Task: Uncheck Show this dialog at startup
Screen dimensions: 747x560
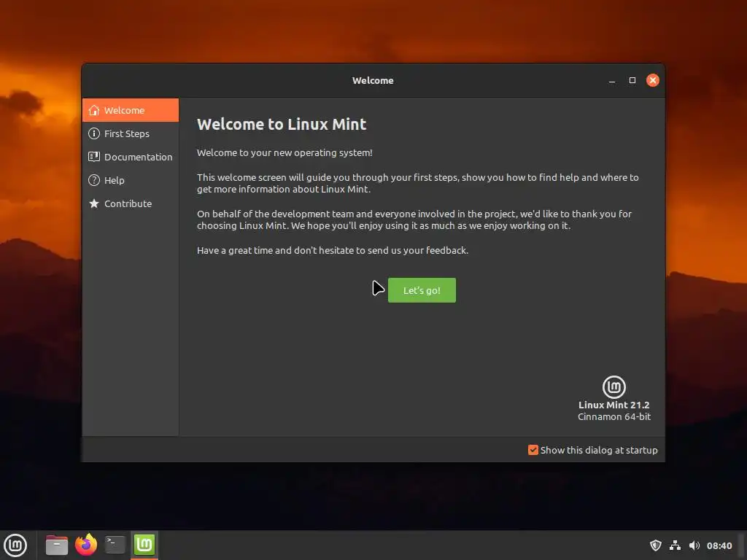Action: pos(533,450)
